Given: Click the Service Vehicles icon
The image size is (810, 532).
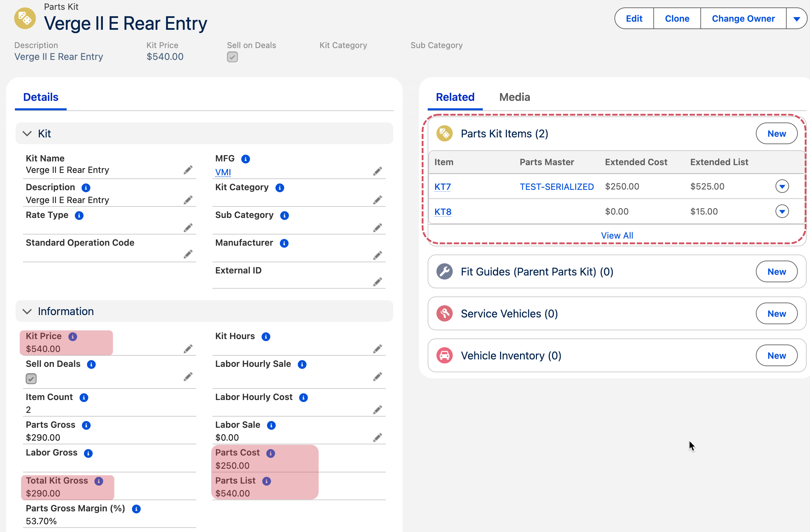Looking at the screenshot, I should coord(445,313).
